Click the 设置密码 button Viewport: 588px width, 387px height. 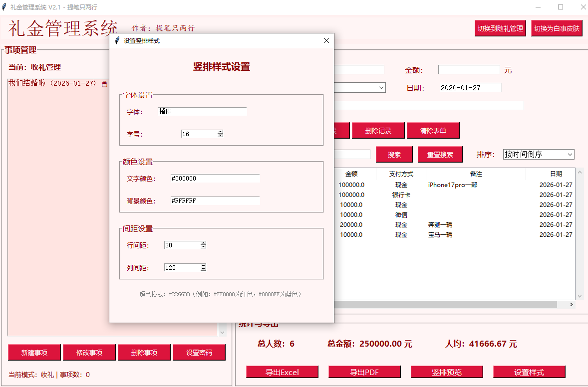click(199, 352)
